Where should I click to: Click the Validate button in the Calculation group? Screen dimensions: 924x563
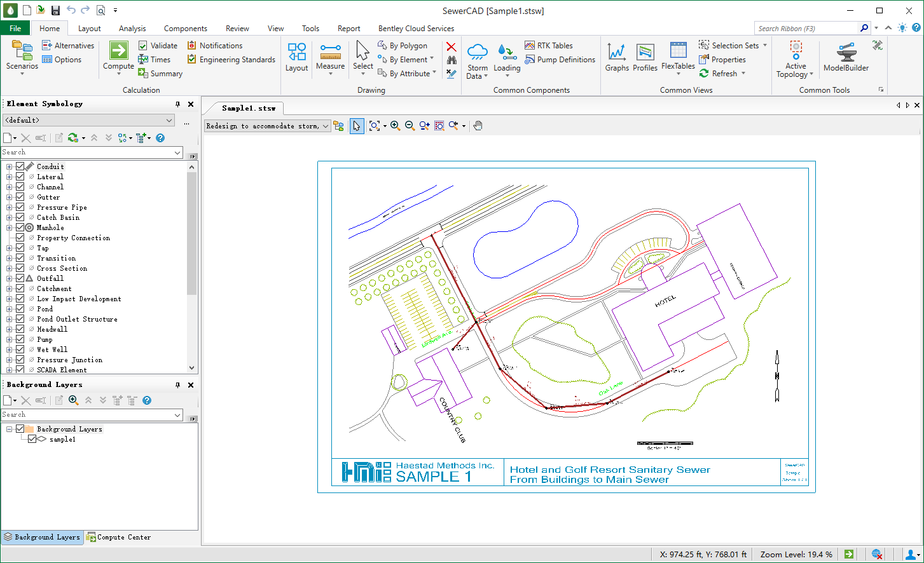[x=158, y=45]
